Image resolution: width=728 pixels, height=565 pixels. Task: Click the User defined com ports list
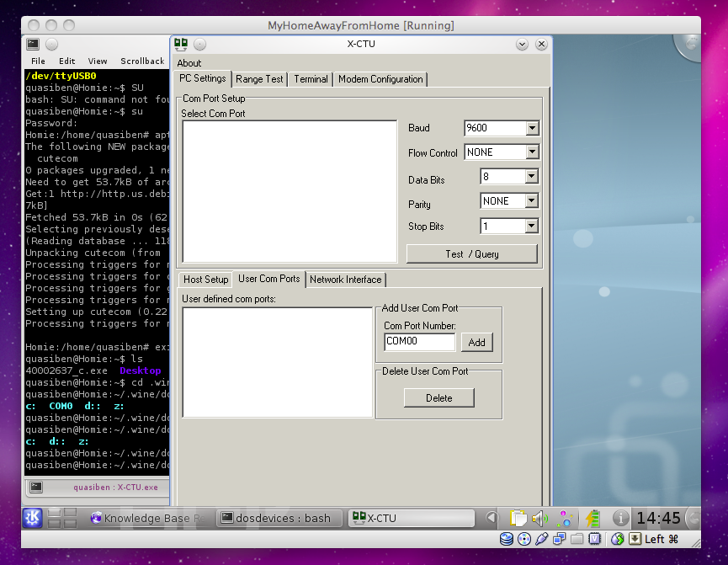coord(277,362)
